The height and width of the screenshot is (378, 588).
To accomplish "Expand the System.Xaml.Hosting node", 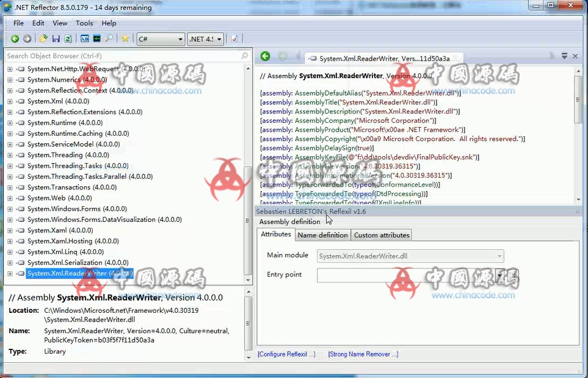I will (10, 241).
